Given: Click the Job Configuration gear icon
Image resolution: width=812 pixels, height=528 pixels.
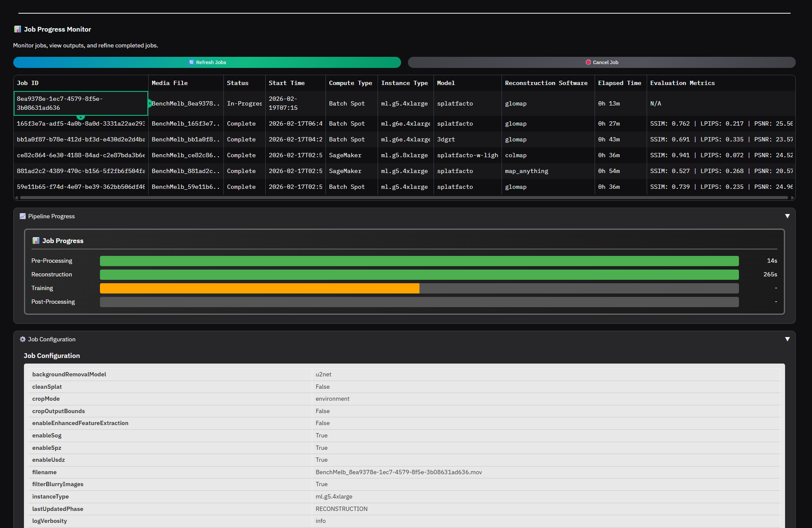Looking at the screenshot, I should pos(23,340).
